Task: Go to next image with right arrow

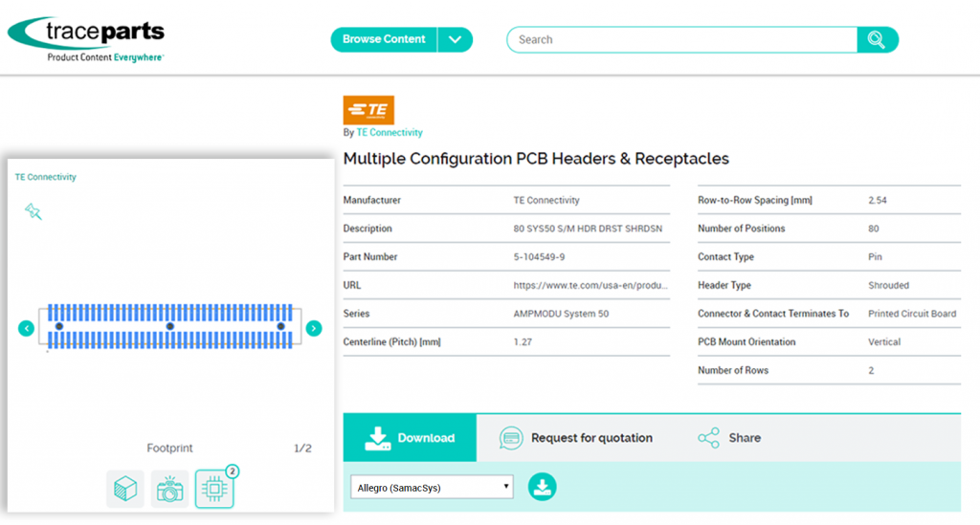Action: (x=314, y=328)
